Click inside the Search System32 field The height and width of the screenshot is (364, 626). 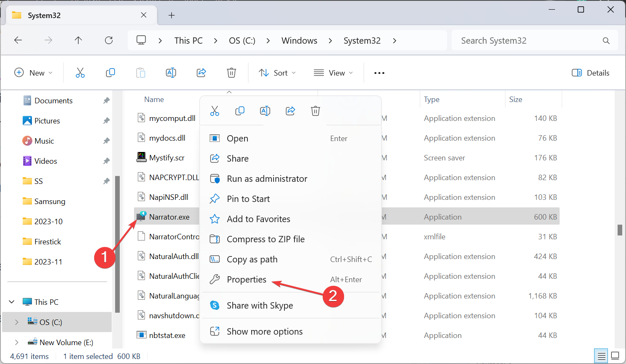pos(525,40)
